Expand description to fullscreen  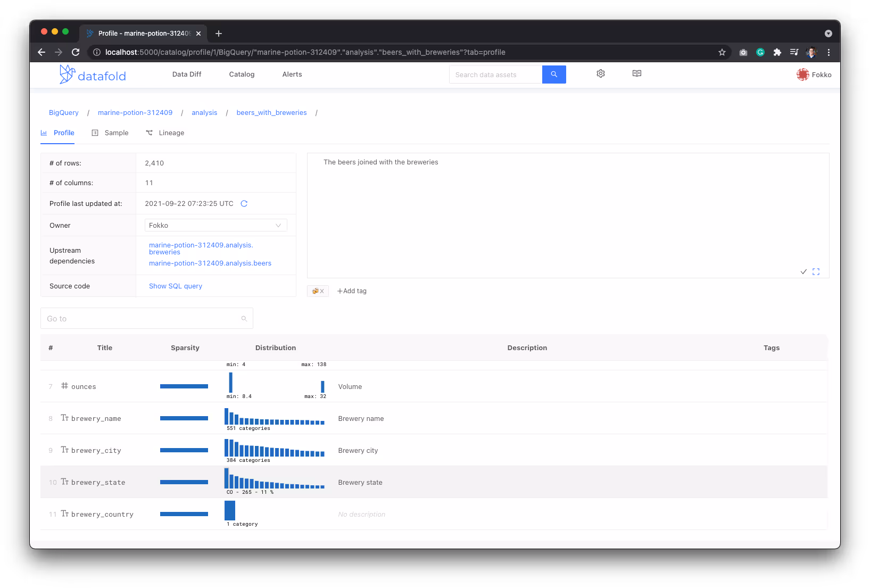click(x=816, y=271)
